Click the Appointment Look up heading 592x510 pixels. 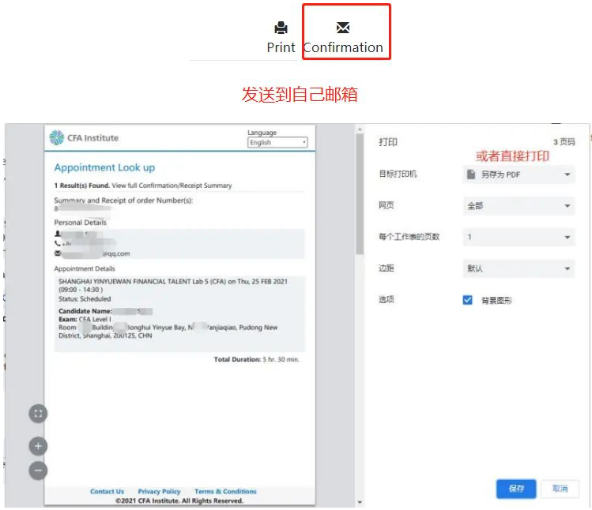coord(105,167)
